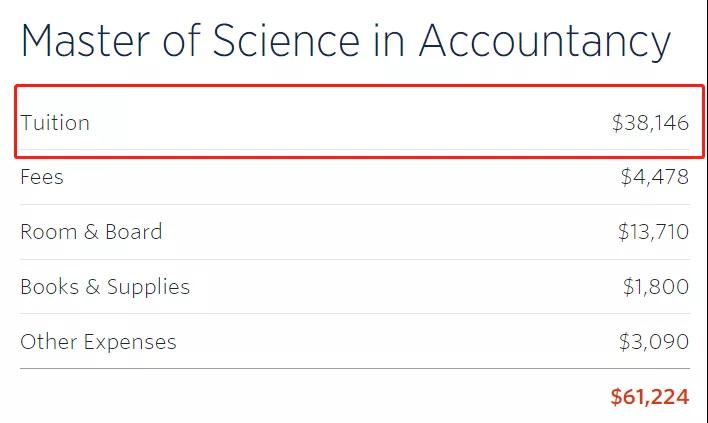Image resolution: width=708 pixels, height=423 pixels.
Task: Click the Master of Science in Accountancy heading
Action: pos(346,42)
